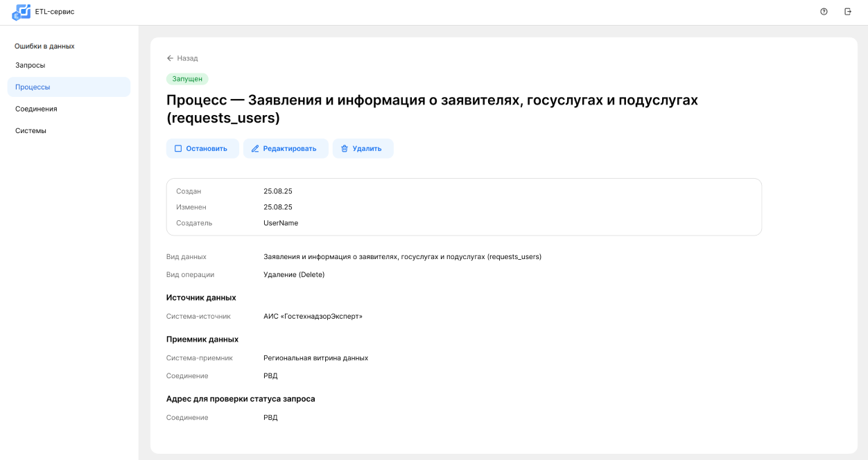This screenshot has height=460, width=868.
Task: Click the back arrow icon
Action: [x=170, y=58]
